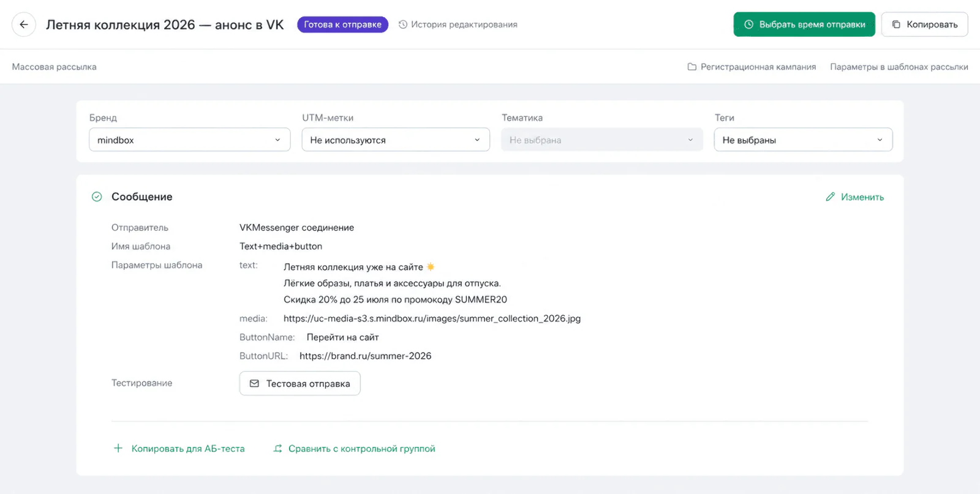Click the green checkmark beside Сообщение
Screen dimensions: 980x494
click(97, 196)
